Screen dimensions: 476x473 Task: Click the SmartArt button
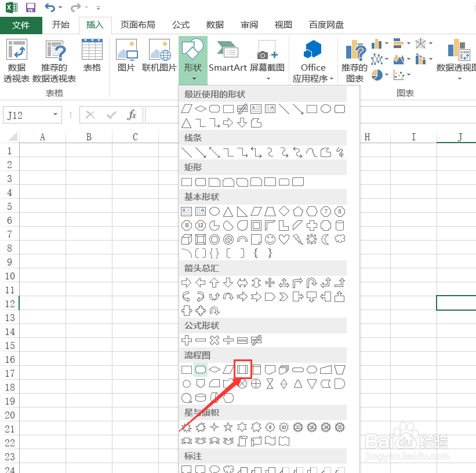point(228,56)
